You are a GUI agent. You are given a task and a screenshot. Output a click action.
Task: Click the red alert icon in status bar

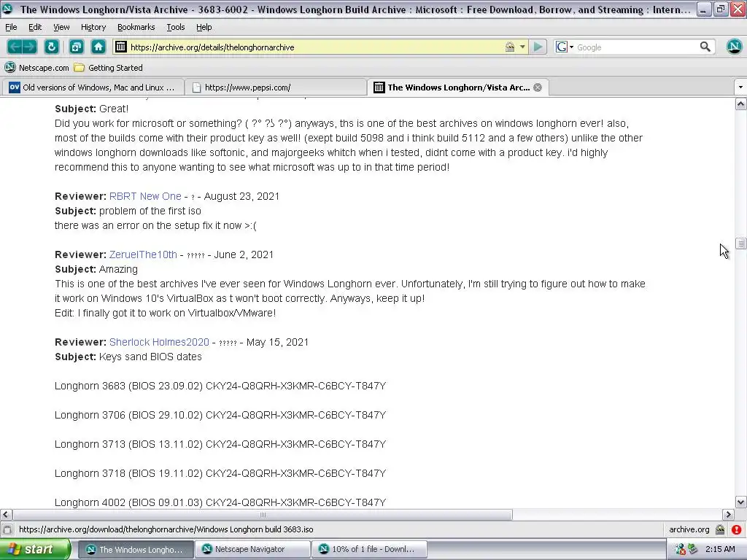[x=737, y=529]
